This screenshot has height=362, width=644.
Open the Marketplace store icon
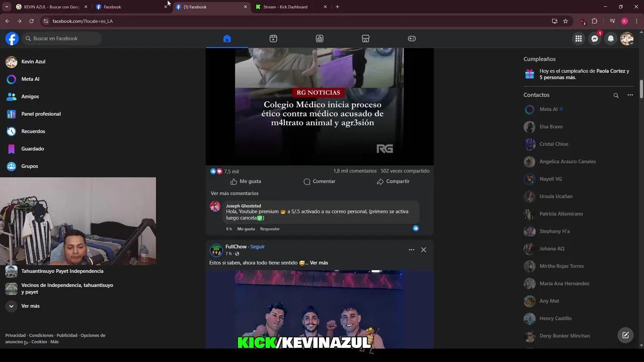(366, 39)
